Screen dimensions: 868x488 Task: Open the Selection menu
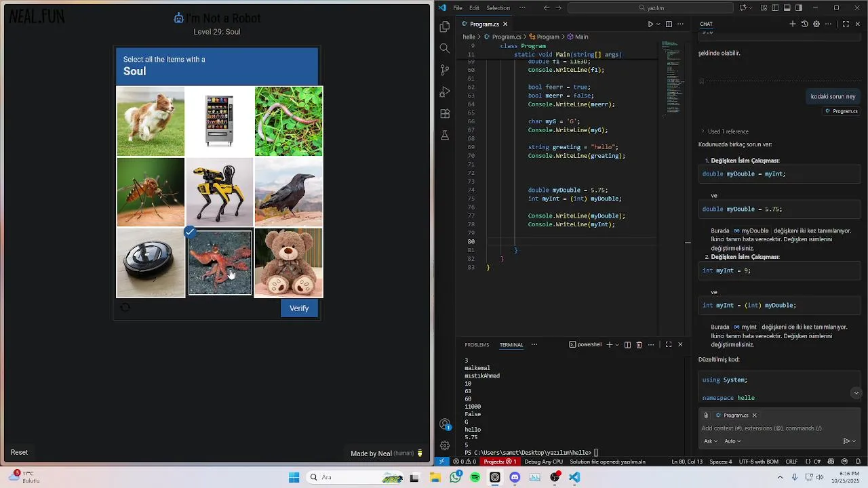(498, 8)
